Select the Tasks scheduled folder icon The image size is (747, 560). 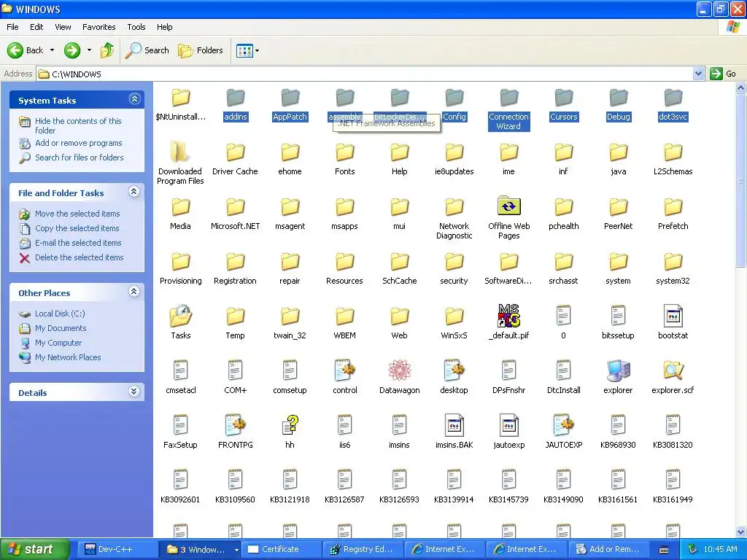(x=181, y=316)
